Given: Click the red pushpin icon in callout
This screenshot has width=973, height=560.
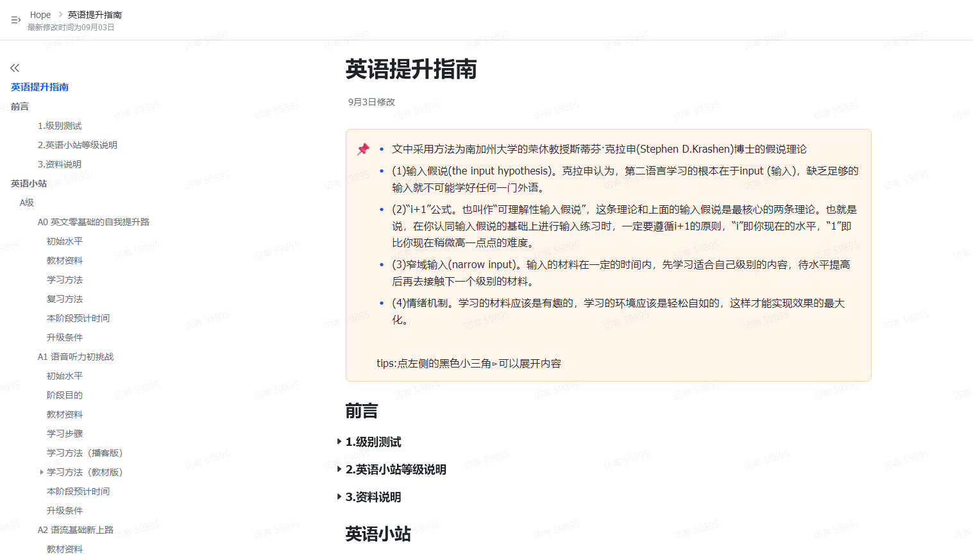Looking at the screenshot, I should pos(363,149).
